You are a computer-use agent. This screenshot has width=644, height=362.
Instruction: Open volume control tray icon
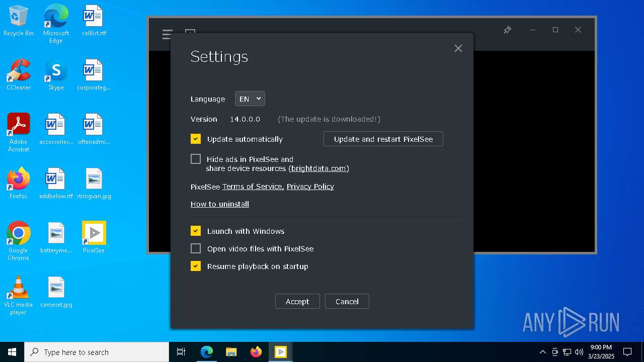coord(579,352)
